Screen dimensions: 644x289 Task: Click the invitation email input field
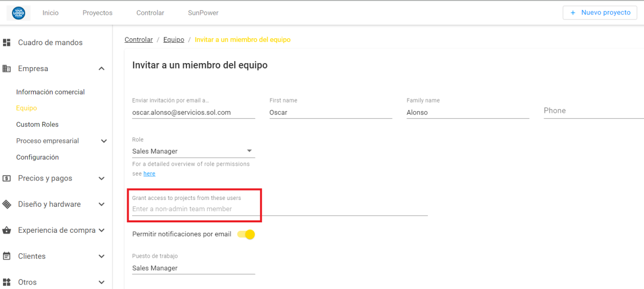pos(193,112)
